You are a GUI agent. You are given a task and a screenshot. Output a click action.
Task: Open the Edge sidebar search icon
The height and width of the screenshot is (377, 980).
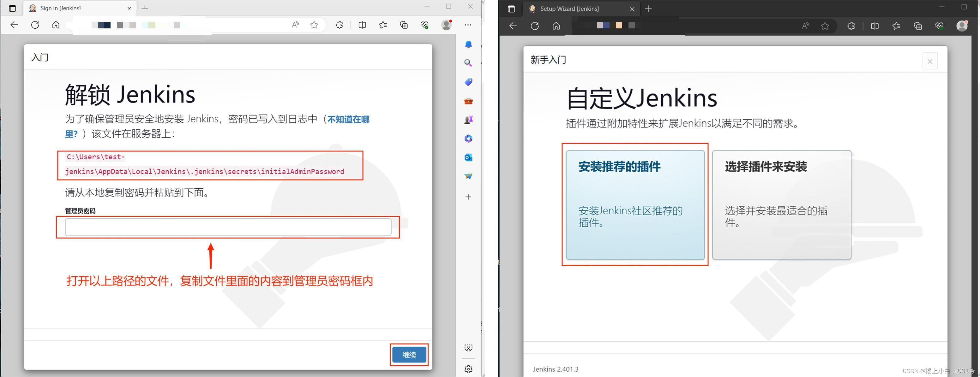point(468,63)
